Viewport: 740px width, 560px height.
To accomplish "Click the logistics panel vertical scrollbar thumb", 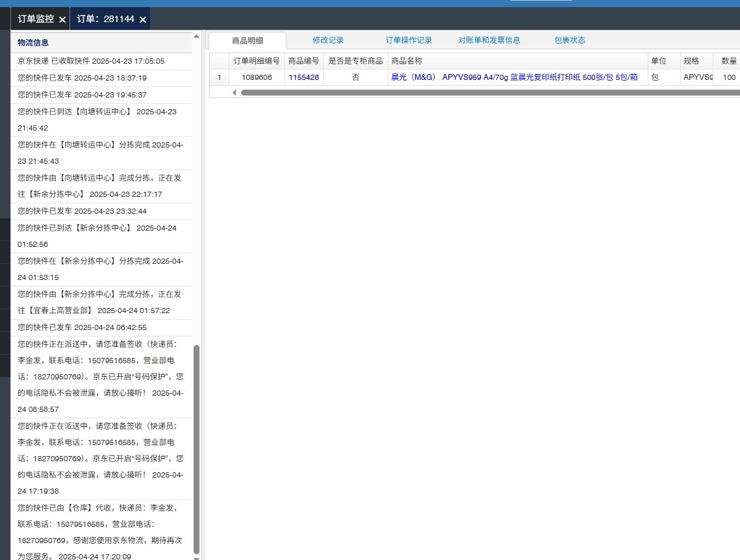I will point(196,449).
